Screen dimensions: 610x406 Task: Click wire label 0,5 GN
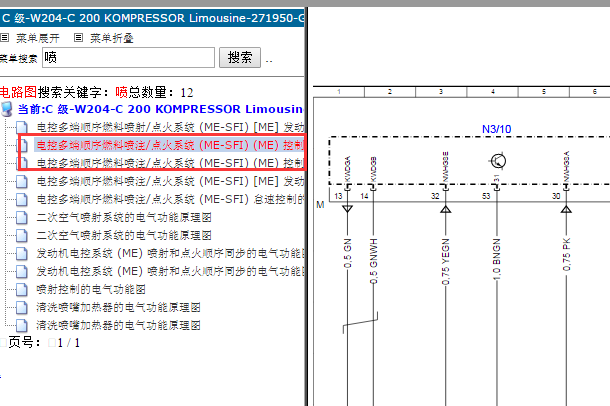point(347,253)
